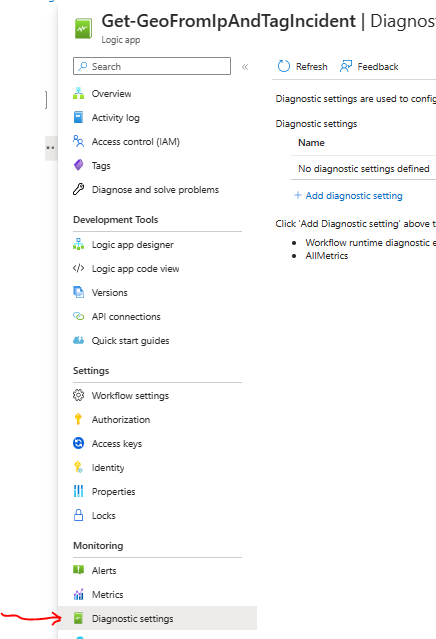Image resolution: width=436 pixels, height=639 pixels.
Task: Click the Diagnostic settings green icon
Action: (x=78, y=618)
